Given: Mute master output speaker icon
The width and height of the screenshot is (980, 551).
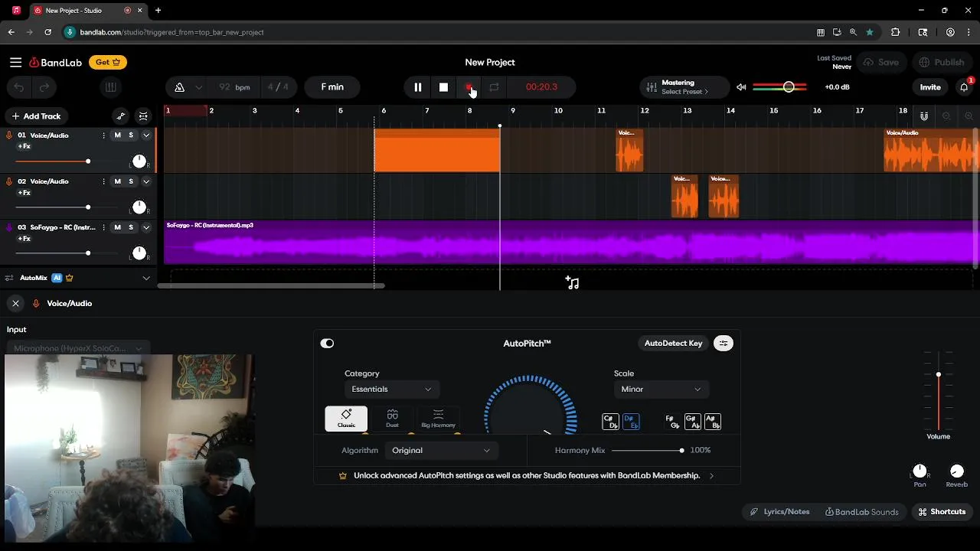Looking at the screenshot, I should tap(741, 87).
